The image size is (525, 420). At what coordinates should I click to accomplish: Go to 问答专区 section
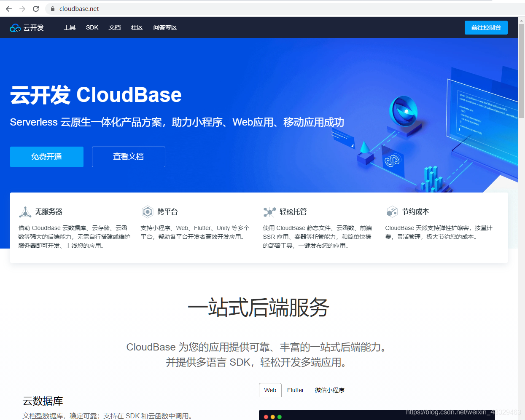pyautogui.click(x=165, y=27)
